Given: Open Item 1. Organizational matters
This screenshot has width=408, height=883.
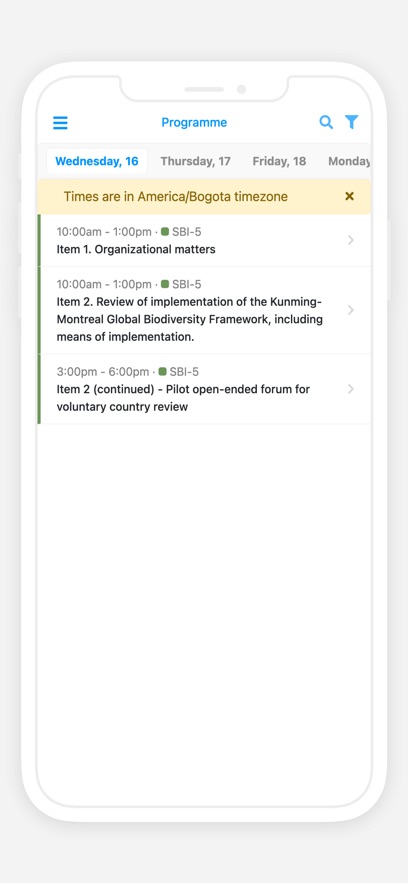Looking at the screenshot, I should click(204, 240).
